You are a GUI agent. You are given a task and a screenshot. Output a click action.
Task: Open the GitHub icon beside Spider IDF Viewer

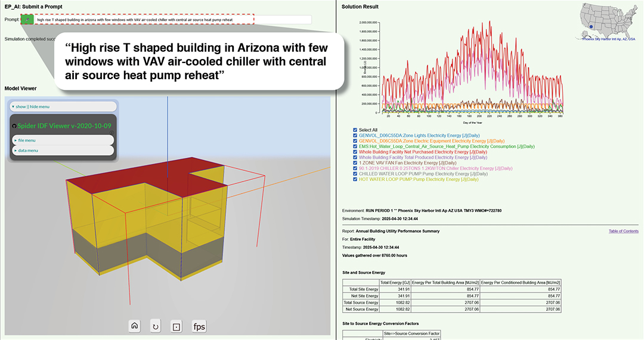click(14, 126)
